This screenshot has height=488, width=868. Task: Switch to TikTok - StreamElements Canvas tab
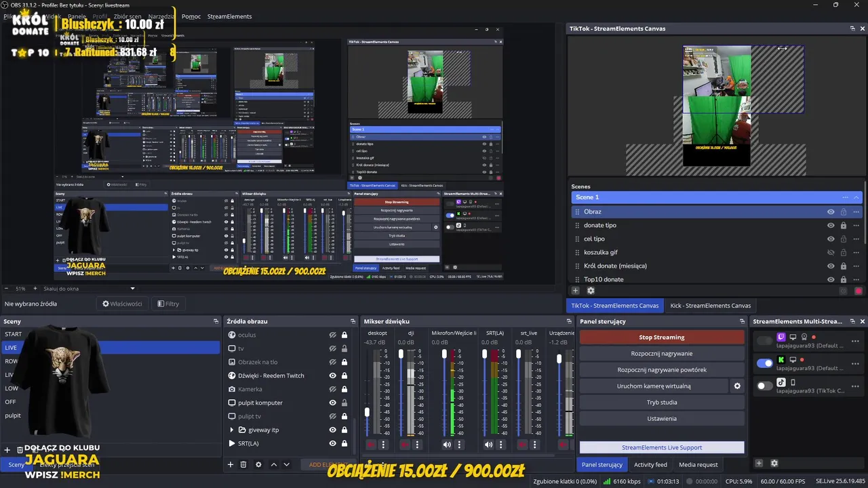coord(614,306)
